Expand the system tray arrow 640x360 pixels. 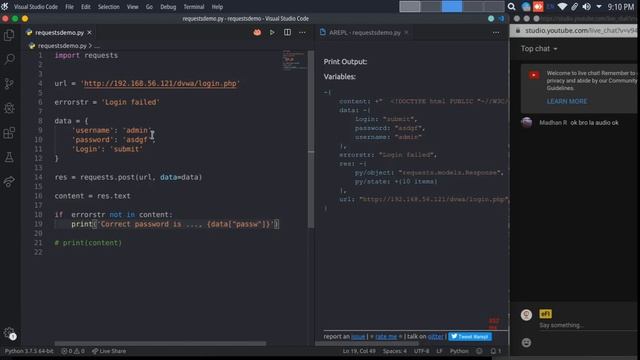(599, 7)
